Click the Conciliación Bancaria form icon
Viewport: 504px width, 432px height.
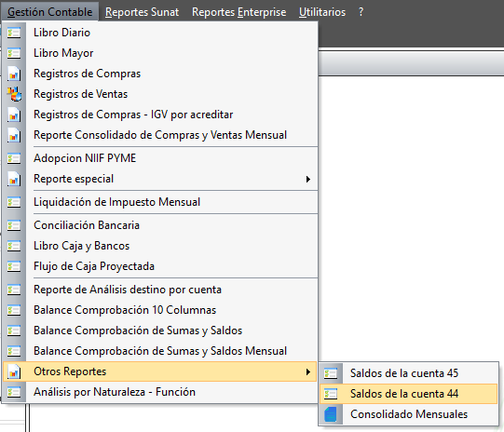tap(14, 225)
